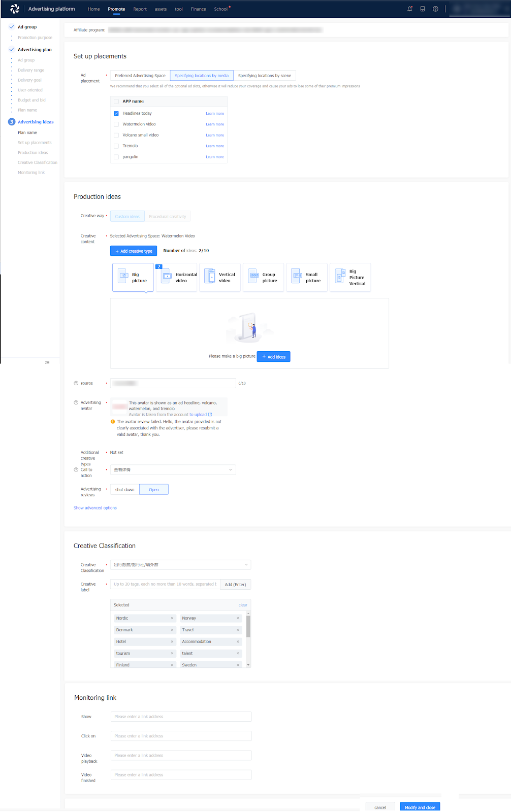Collapse sidebar using the bottom collapse icon
The height and width of the screenshot is (812, 511).
point(47,362)
